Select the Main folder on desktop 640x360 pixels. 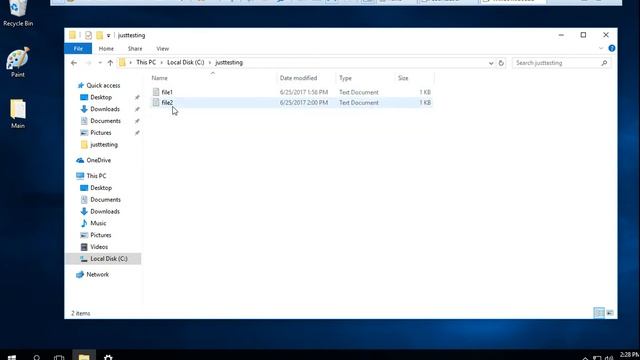pos(18,114)
